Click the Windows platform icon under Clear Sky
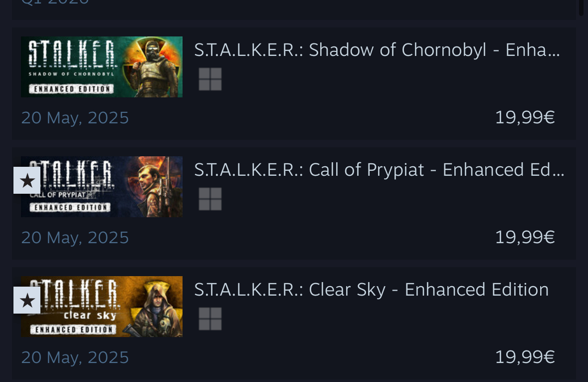 (x=210, y=319)
